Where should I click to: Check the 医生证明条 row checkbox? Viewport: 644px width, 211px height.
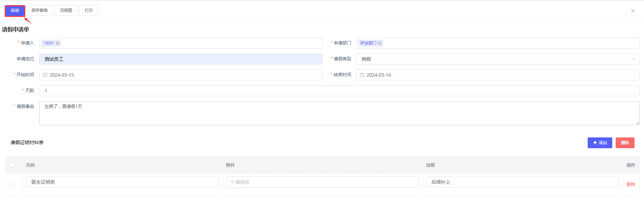tap(11, 184)
